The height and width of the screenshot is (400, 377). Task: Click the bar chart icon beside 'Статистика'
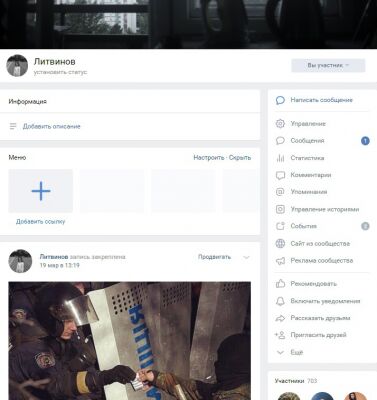click(x=280, y=158)
